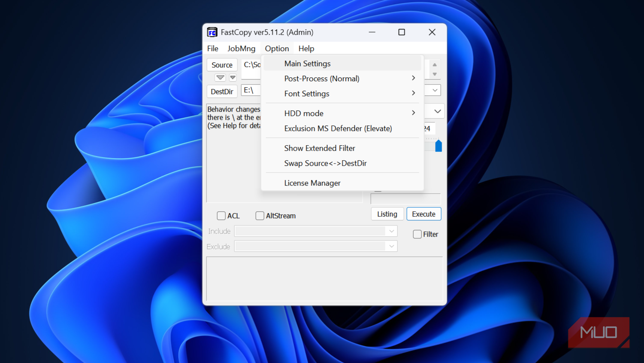Screen dimensions: 644x363
Task: Turn on the Filter checkbox
Action: coord(417,234)
